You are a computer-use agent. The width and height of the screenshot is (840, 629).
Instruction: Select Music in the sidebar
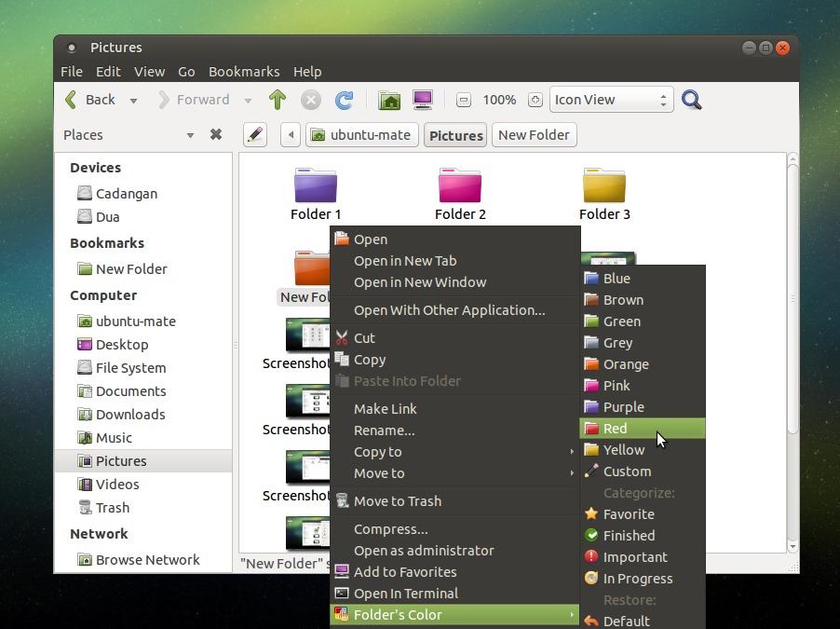[113, 437]
